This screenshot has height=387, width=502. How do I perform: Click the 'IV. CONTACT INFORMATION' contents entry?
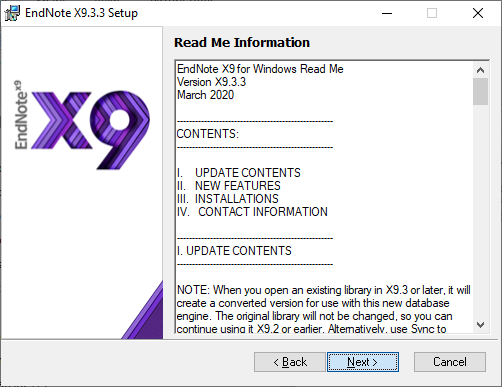coord(252,212)
